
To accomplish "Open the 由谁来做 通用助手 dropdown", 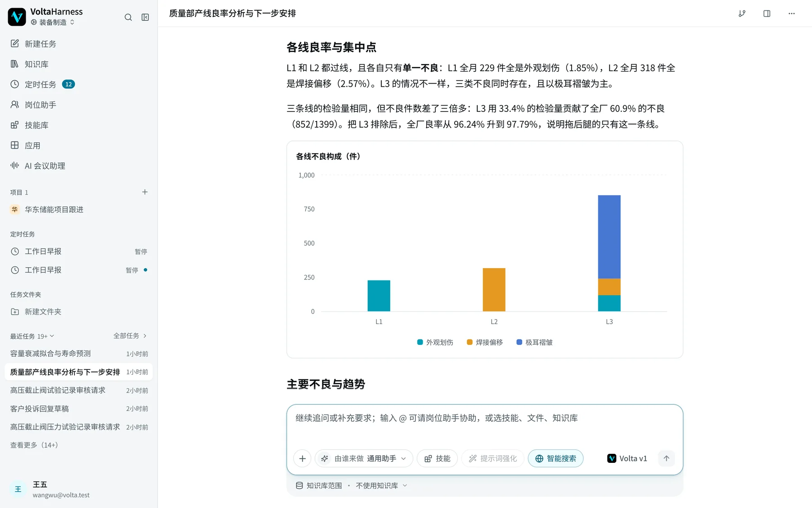I will pyautogui.click(x=364, y=458).
